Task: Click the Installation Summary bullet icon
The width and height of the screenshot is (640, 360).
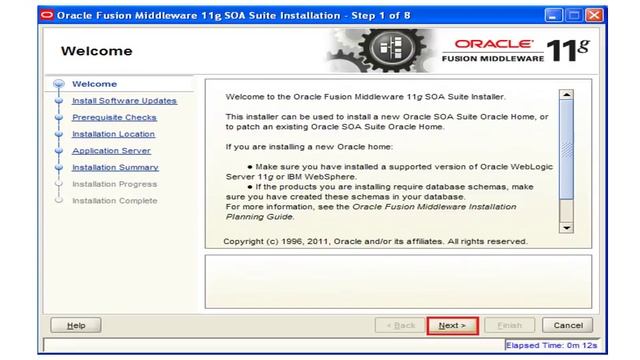Action: (59, 168)
